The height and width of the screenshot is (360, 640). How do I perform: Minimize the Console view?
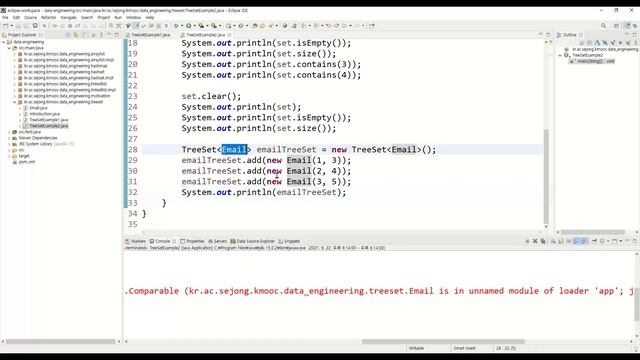(627, 241)
